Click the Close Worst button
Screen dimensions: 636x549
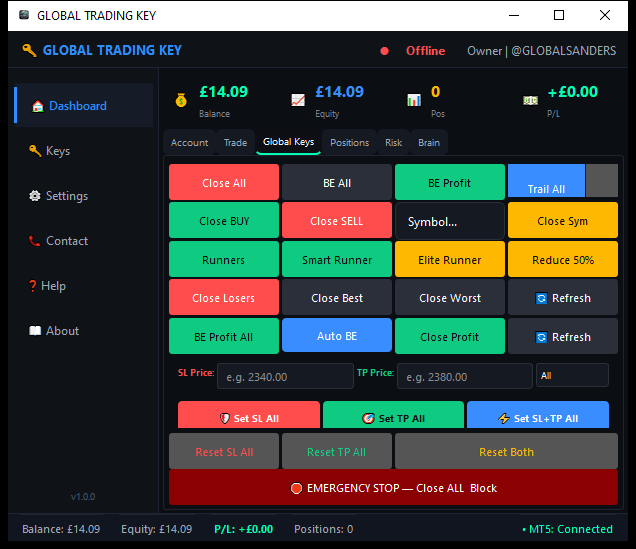449,298
